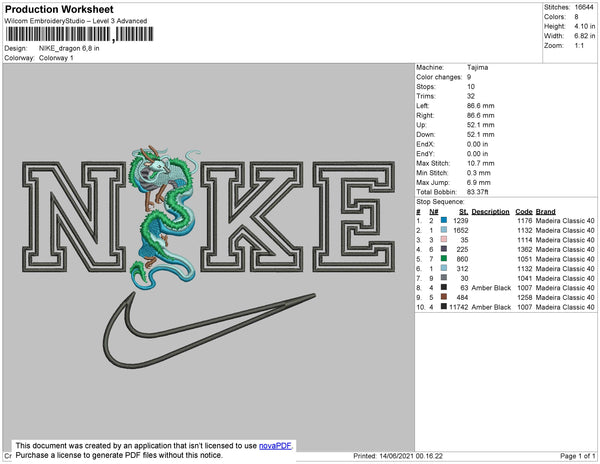Viewport: 600px width, 464px height.
Task: Click the 'Printed: 14/06/2021 00.16.22' timestamp
Action: pyautogui.click(x=398, y=456)
